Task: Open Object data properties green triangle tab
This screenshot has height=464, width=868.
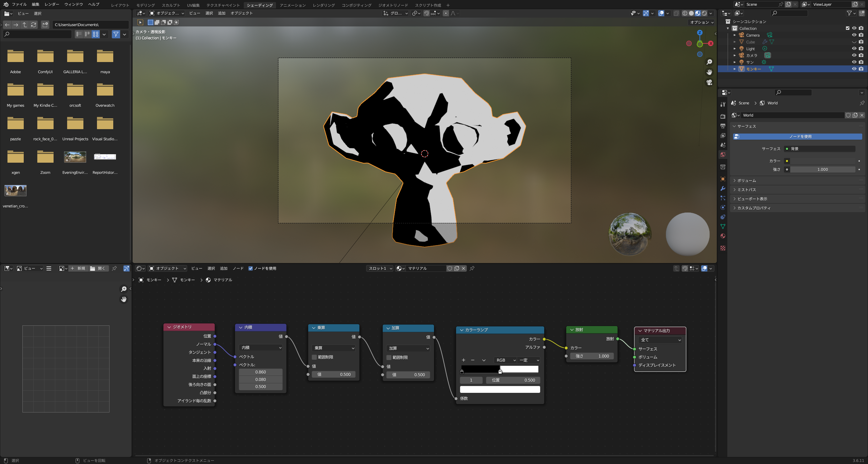Action: [x=723, y=226]
